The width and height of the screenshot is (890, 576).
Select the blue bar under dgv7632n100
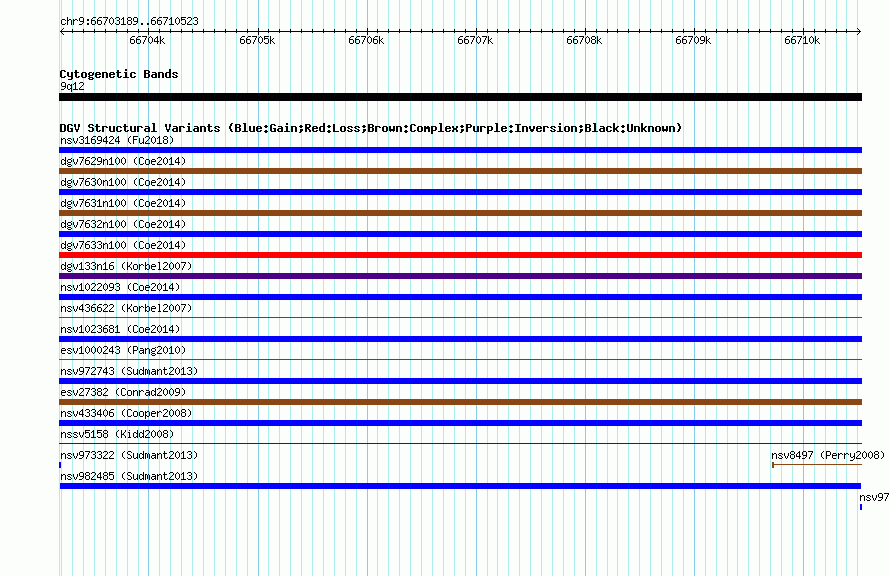point(460,234)
